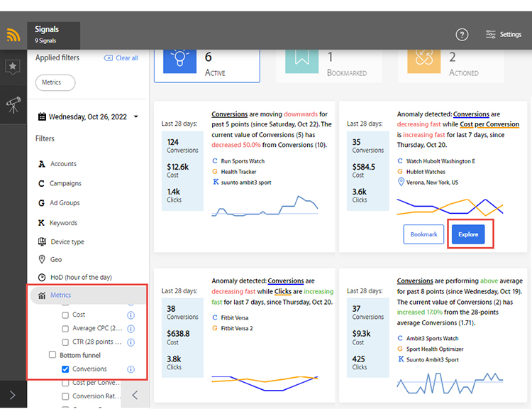This screenshot has width=532, height=419.
Task: Click the Actioned link icon
Action: click(424, 61)
